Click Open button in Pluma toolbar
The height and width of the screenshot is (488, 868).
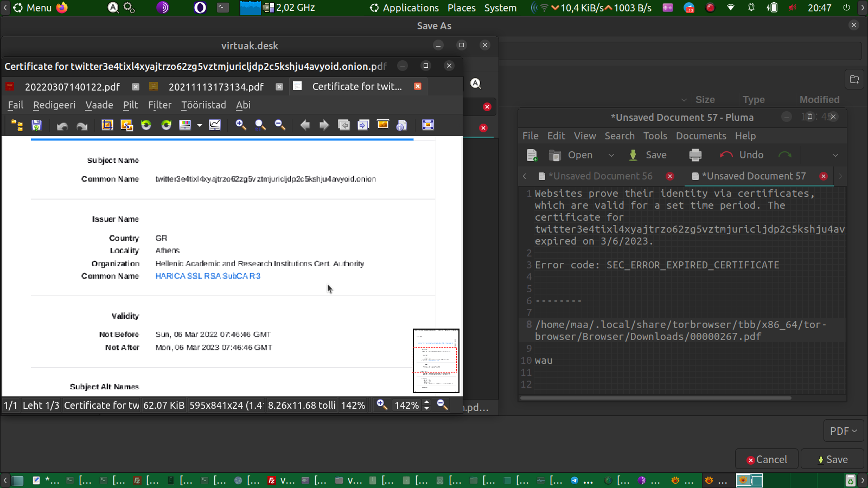point(571,155)
